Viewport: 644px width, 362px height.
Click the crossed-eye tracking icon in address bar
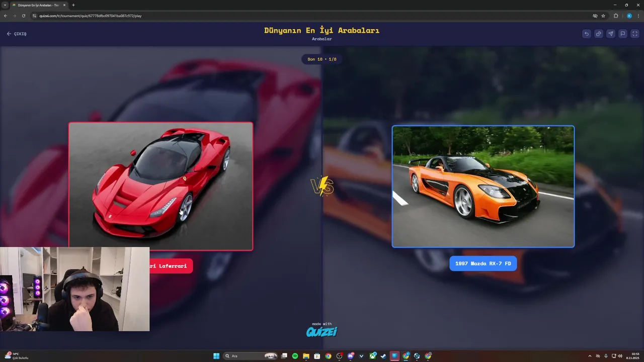(595, 16)
